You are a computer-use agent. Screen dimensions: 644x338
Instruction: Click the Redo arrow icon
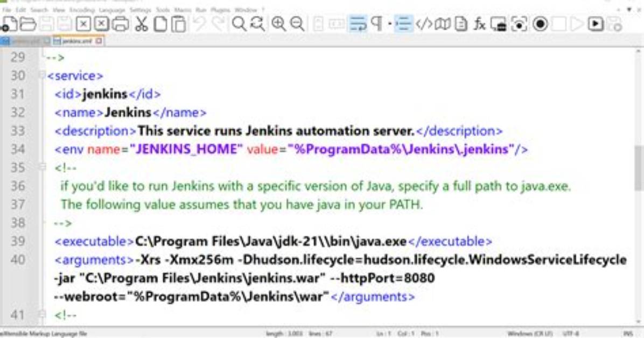(218, 24)
